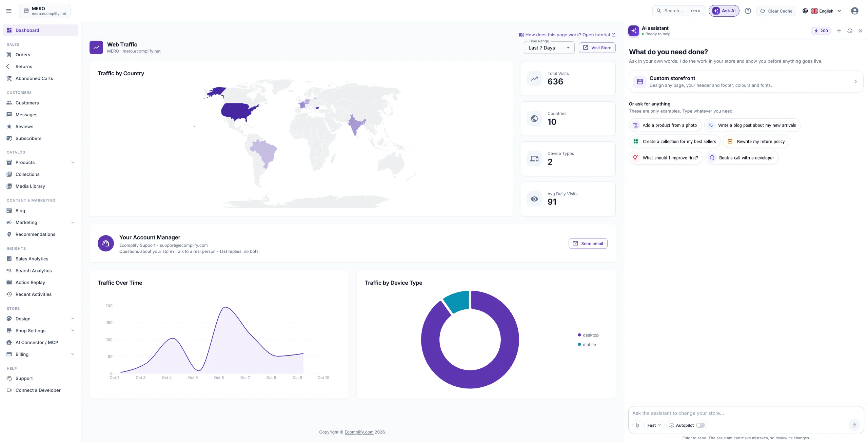Open the page tutorial link

[x=567, y=35]
